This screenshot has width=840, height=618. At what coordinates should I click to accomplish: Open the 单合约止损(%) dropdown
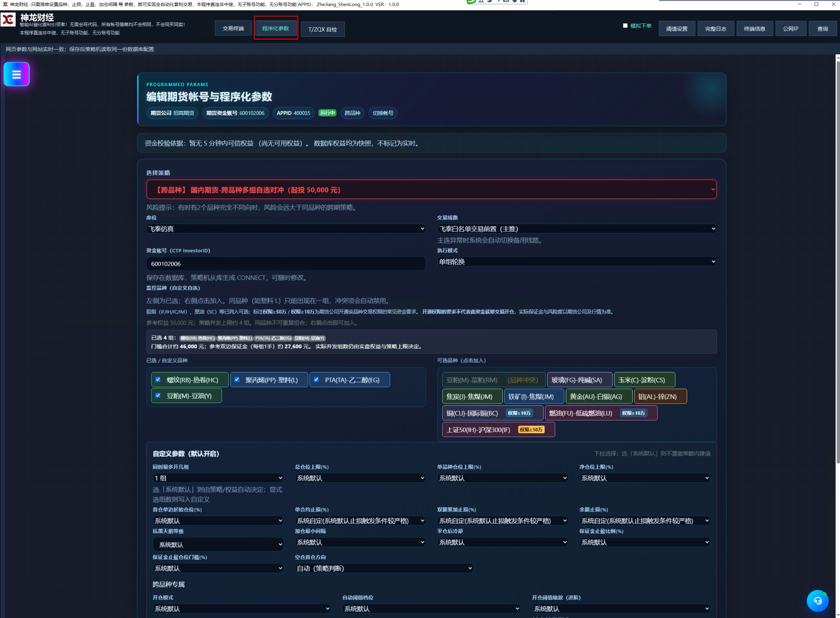click(360, 521)
